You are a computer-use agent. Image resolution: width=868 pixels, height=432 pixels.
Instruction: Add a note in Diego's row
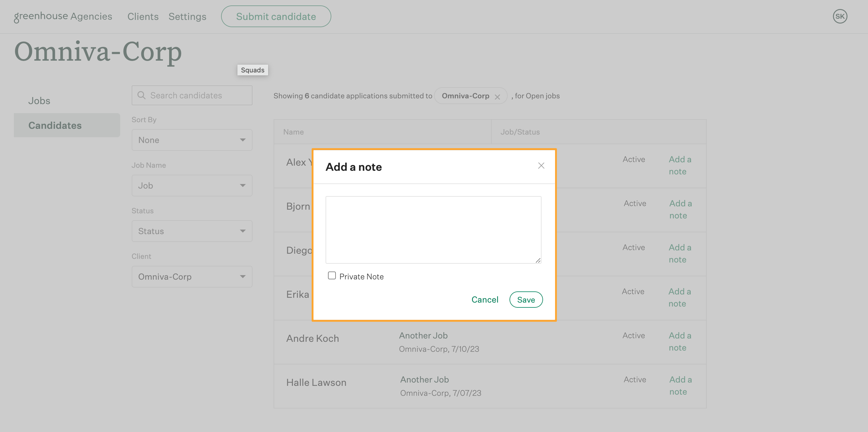680,253
